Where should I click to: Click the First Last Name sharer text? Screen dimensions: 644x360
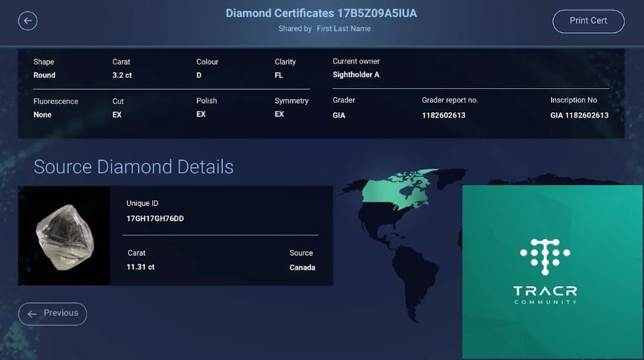(x=343, y=29)
